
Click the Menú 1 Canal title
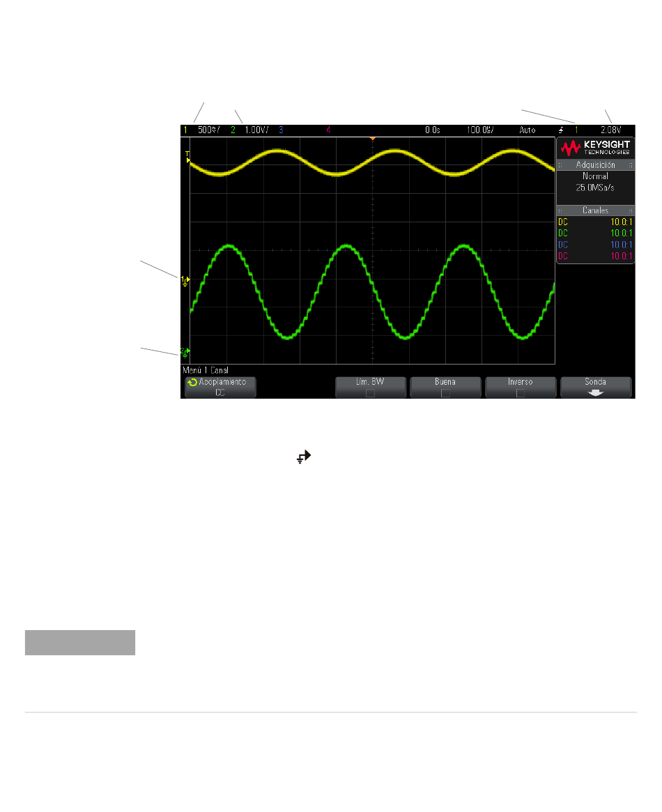pyautogui.click(x=206, y=370)
